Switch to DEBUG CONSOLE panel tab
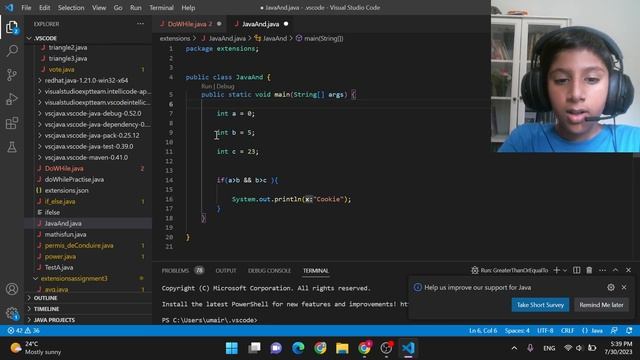This screenshot has width=640, height=360. pos(269,271)
